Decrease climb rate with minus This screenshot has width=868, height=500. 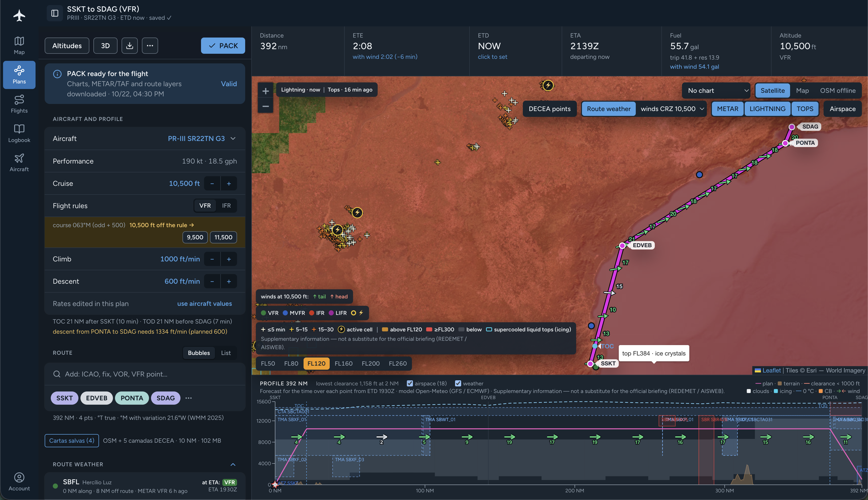click(212, 259)
